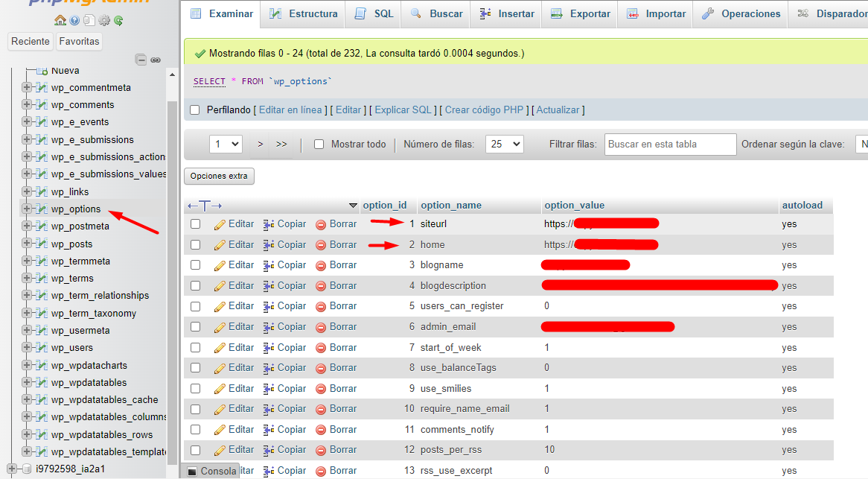This screenshot has height=479, width=868.
Task: Click red delete icon in users_can_register row
Action: 321,307
